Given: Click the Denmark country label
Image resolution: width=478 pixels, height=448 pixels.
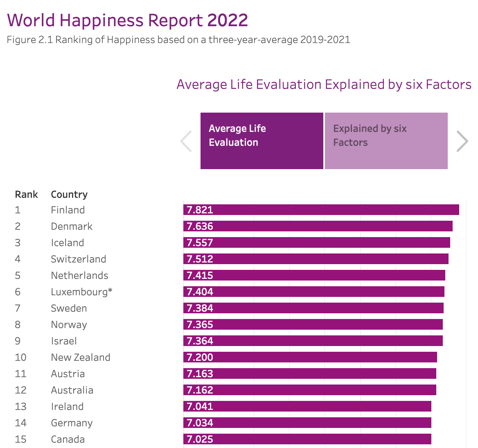Looking at the screenshot, I should (x=72, y=226).
